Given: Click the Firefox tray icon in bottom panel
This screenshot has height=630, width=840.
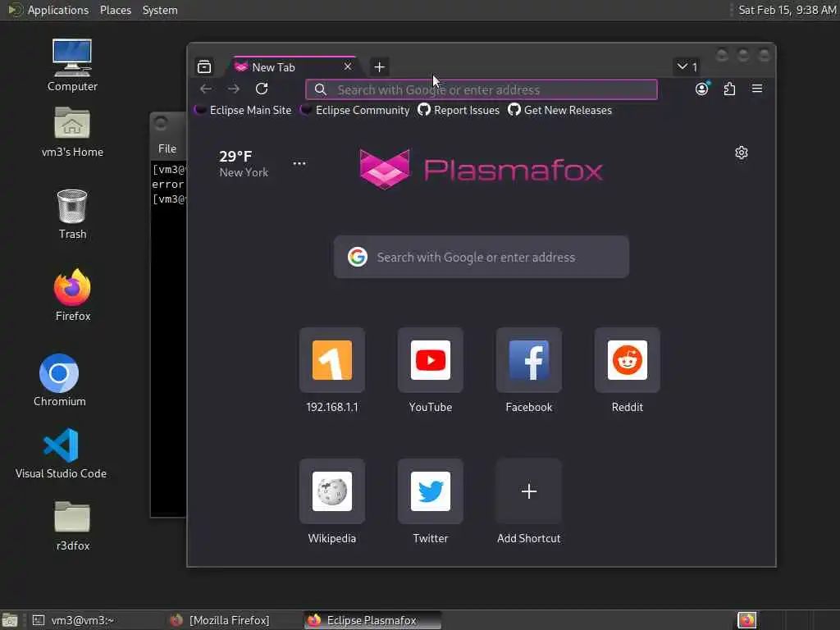Looking at the screenshot, I should 746,620.
